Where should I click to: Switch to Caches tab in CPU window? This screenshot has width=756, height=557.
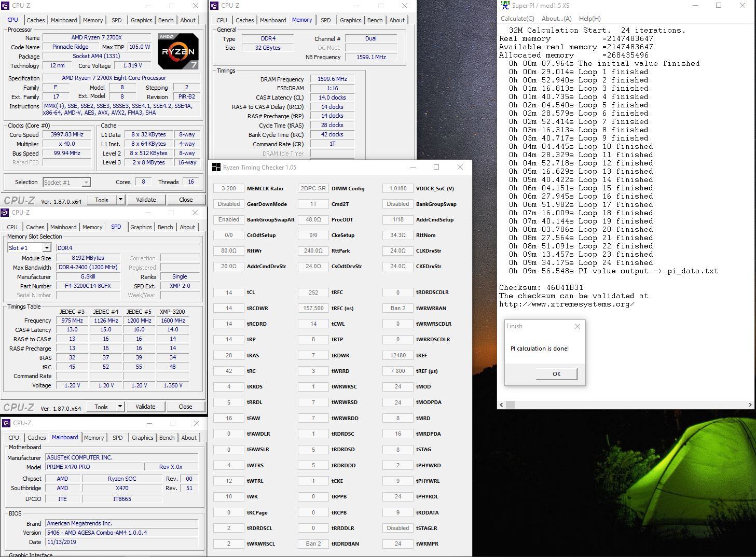pyautogui.click(x=35, y=20)
